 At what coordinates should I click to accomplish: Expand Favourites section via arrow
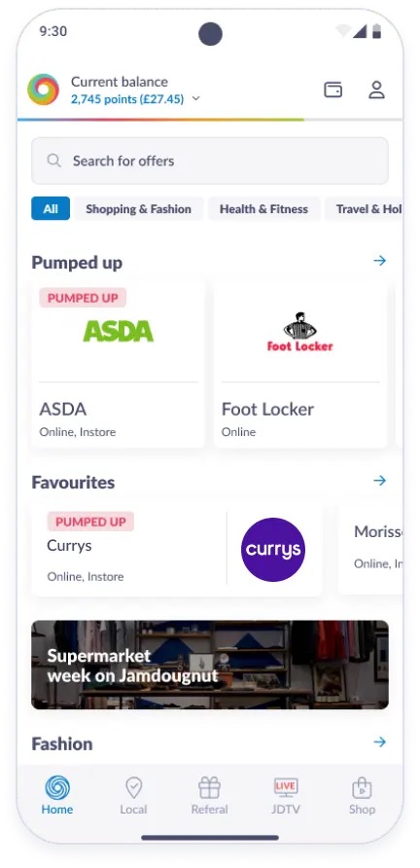379,481
